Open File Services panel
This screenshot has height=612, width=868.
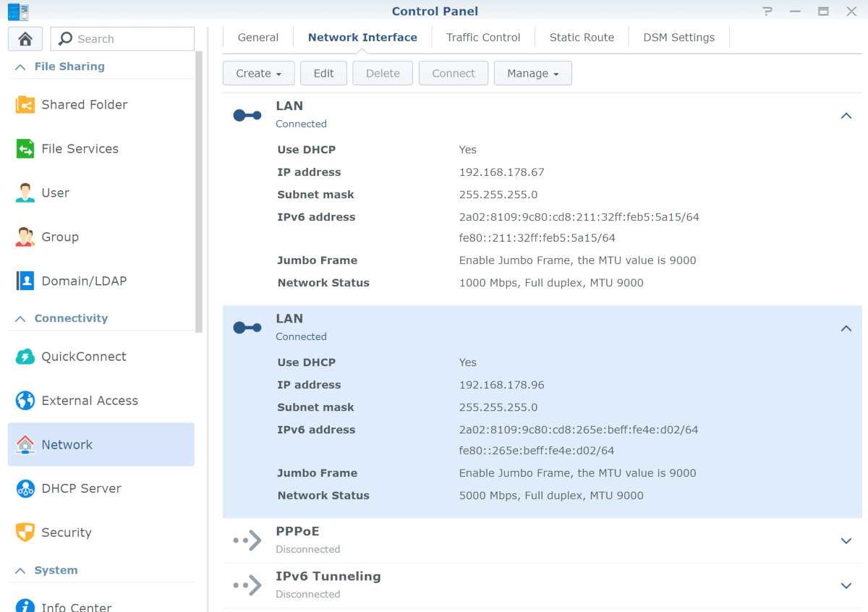point(80,149)
